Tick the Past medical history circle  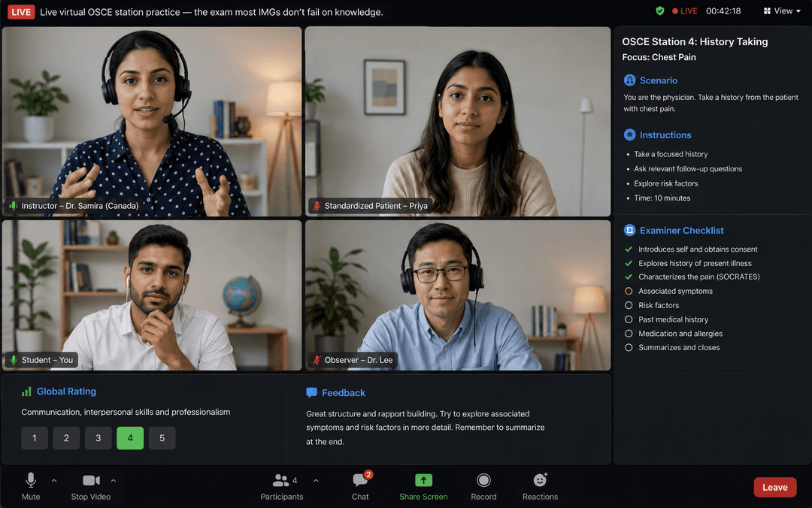[629, 319]
